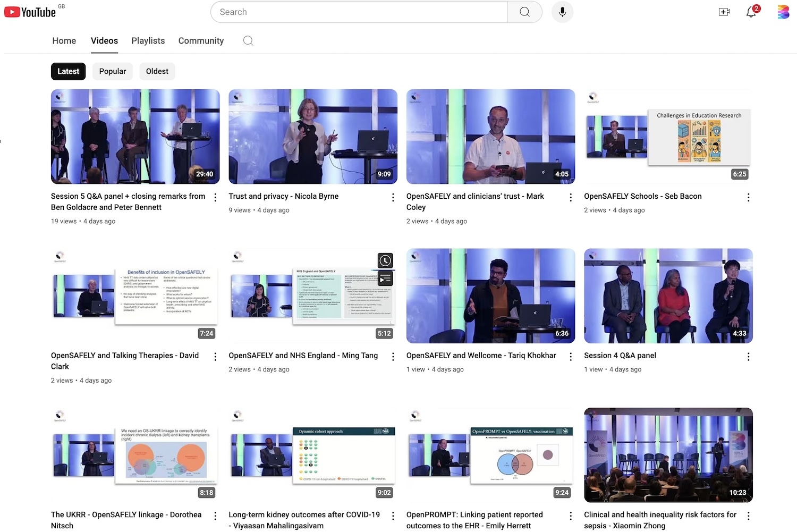Open options for NHS England Ming Tang video

(x=393, y=357)
